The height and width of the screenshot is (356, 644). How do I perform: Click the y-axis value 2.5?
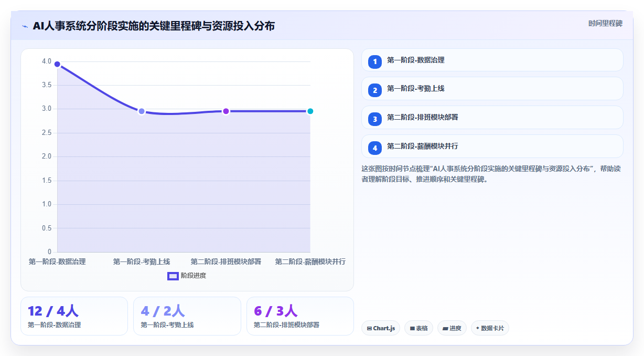[x=47, y=133]
